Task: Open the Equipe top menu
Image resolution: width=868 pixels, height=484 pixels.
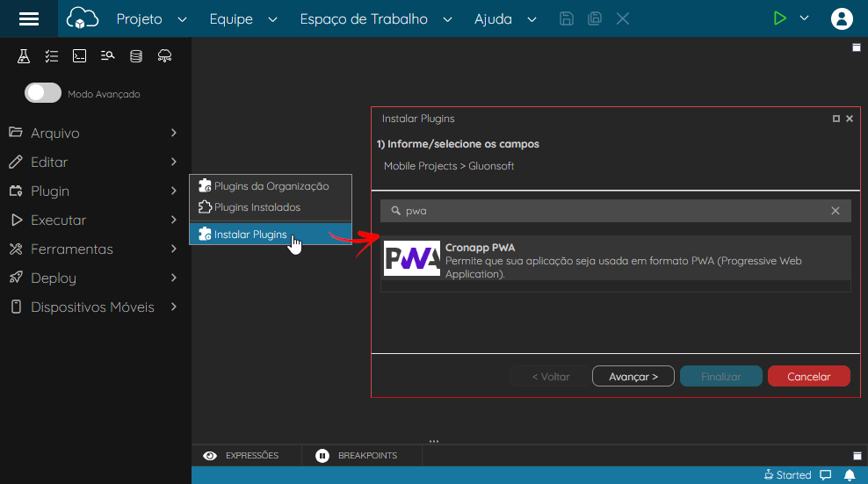Action: click(x=243, y=18)
